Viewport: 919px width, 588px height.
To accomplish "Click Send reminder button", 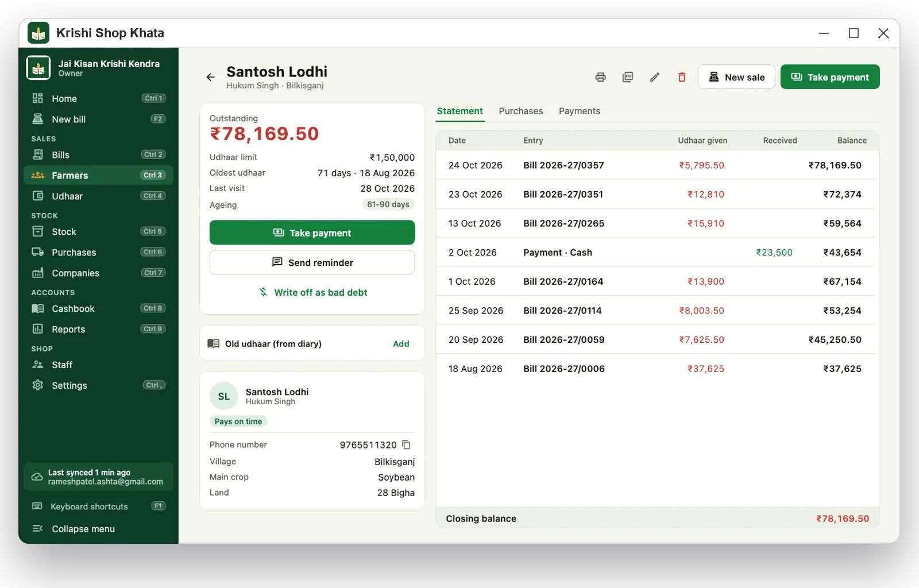I will 312,262.
